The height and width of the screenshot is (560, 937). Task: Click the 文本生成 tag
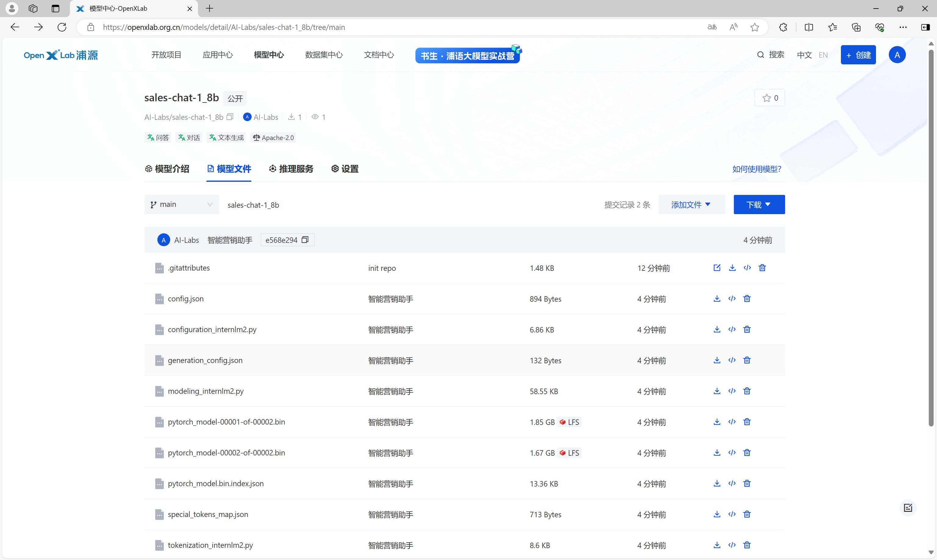coord(226,138)
